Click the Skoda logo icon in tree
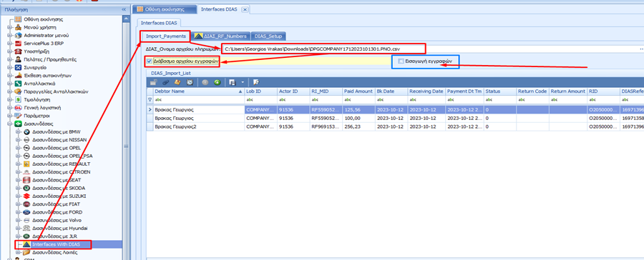This screenshot has width=644, height=260. pos(26,189)
